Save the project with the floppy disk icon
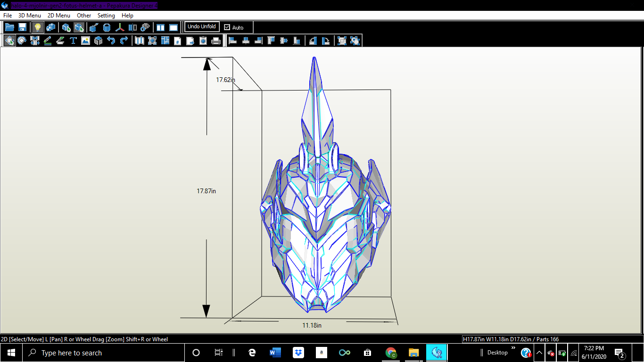644x362 pixels. [22, 27]
